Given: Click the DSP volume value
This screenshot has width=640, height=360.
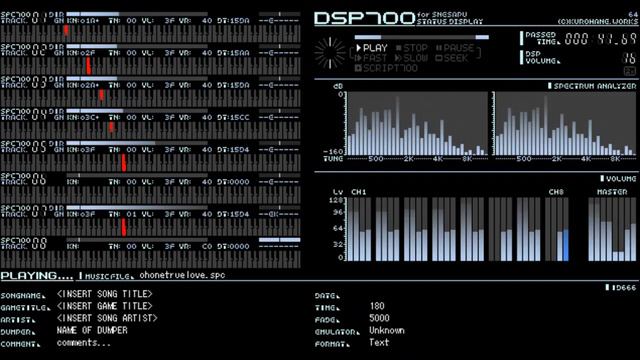Looking at the screenshot, I should [x=629, y=58].
